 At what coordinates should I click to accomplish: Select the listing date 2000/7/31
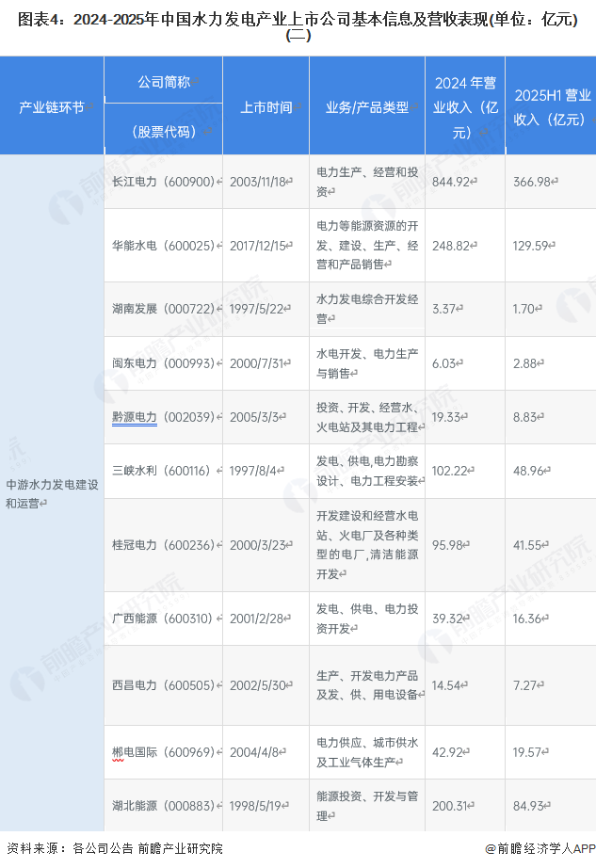coord(257,363)
